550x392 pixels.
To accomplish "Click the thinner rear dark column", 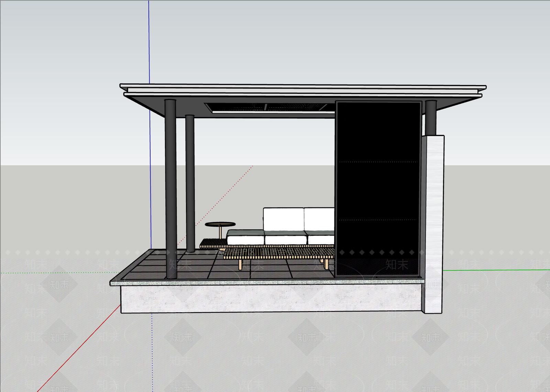I will pos(190,183).
